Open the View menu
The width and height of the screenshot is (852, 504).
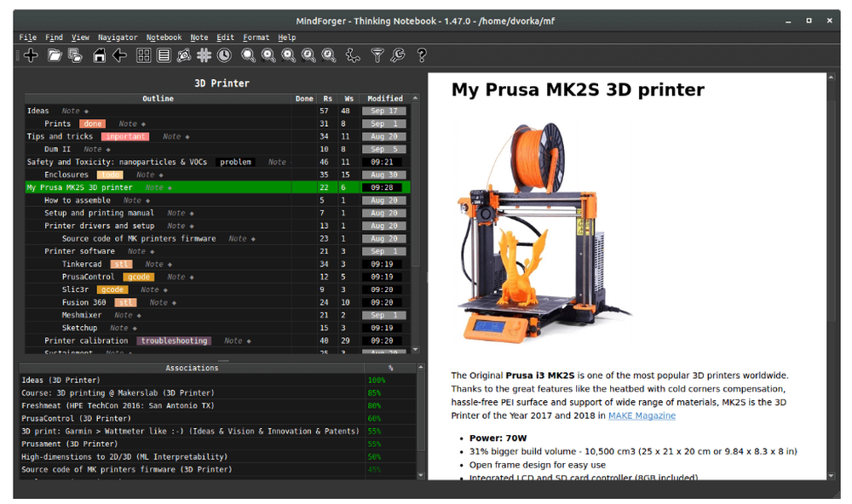tap(80, 37)
